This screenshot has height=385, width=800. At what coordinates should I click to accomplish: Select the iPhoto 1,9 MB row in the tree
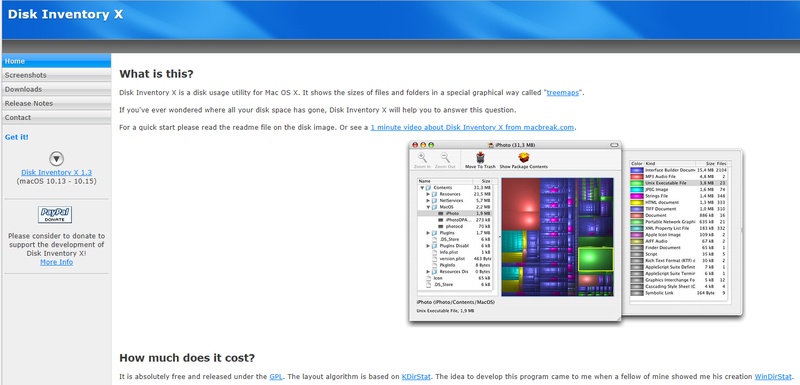[x=455, y=213]
